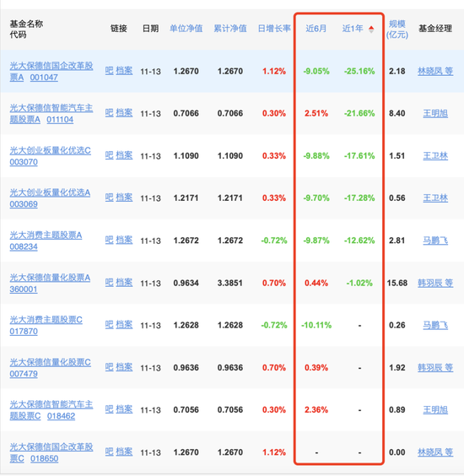Open fund code 008234

point(24,246)
